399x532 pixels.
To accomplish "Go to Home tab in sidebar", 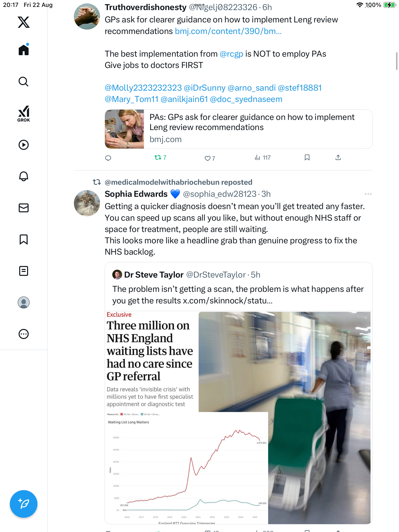I will (24, 50).
